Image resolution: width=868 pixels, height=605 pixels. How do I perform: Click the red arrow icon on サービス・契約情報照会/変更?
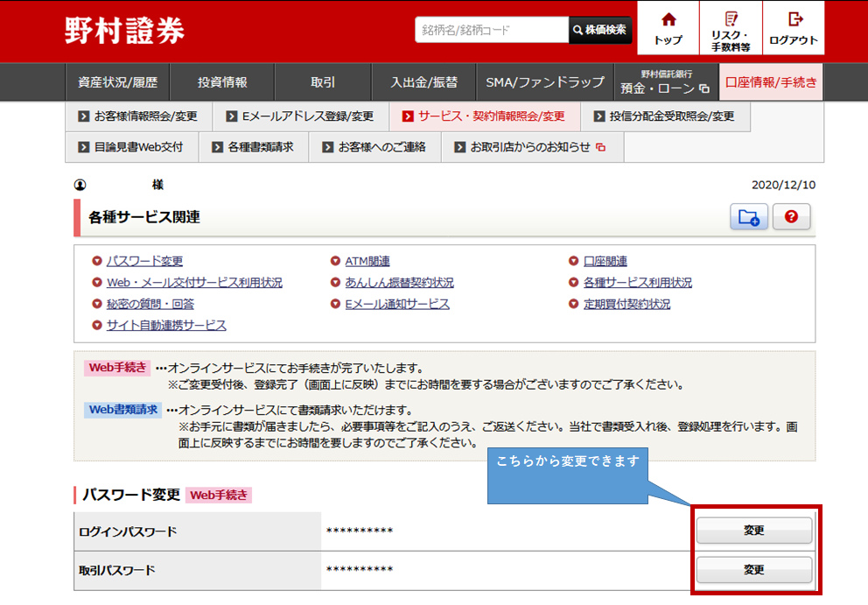408,116
